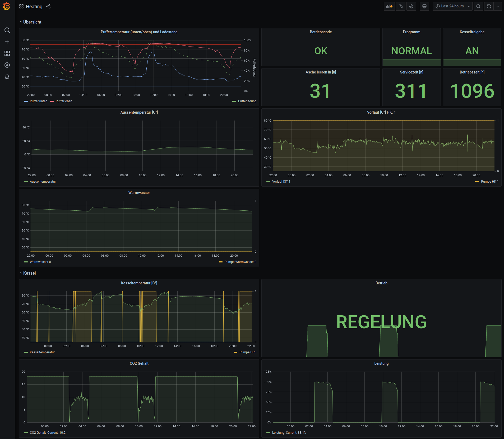
Task: Click the 31 Asche leeren value
Action: [x=320, y=91]
